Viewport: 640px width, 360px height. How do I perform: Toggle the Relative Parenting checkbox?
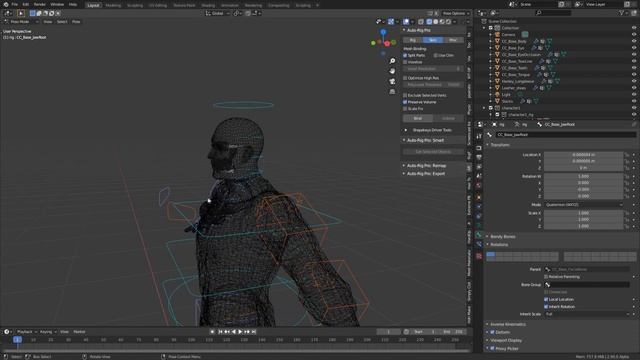[546, 277]
